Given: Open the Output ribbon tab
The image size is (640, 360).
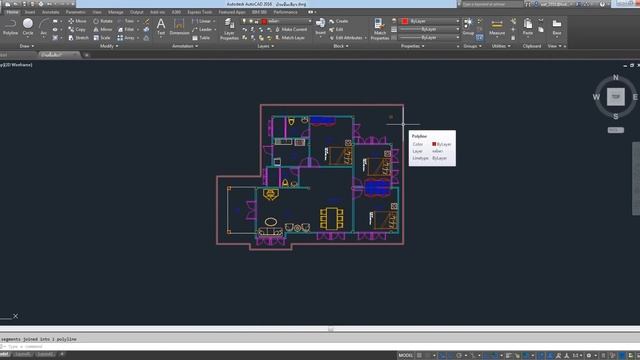Looking at the screenshot, I should 137,12.
